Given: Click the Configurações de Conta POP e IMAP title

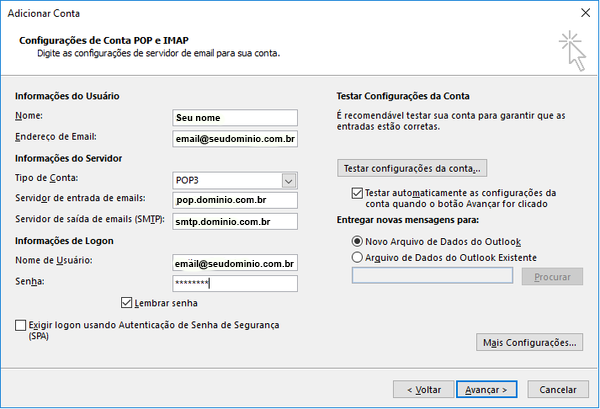Looking at the screenshot, I should tap(104, 40).
